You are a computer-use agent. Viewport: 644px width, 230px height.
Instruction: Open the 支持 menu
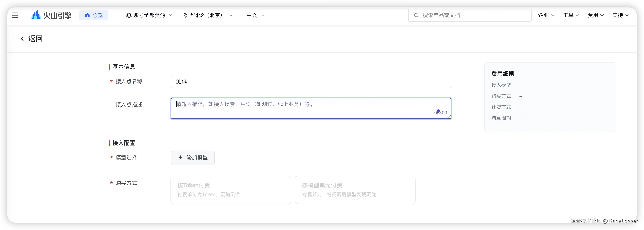[x=620, y=15]
